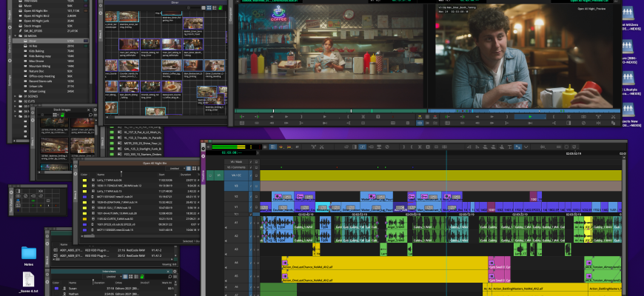Toggle the A2 audio track selector
The width and height of the screenshot is (644, 296).
point(236,236)
